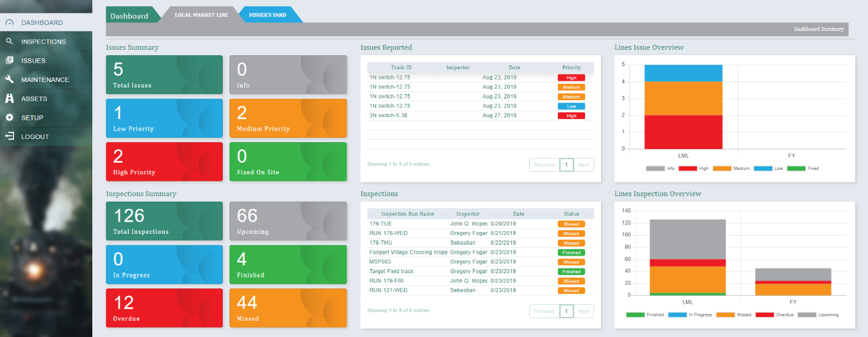Sort inspections by Status column header
Screen dimensions: 868x337
point(571,214)
